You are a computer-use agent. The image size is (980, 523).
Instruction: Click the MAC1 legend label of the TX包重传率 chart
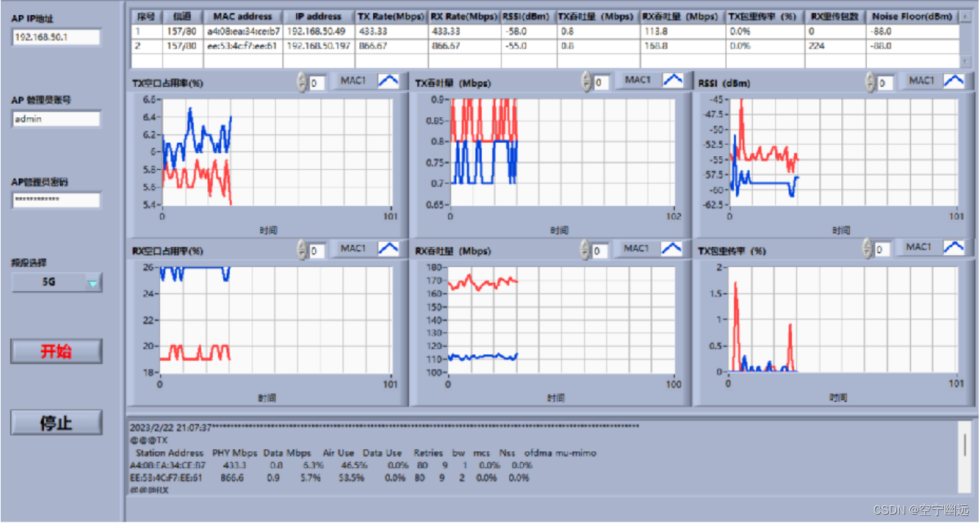[919, 247]
